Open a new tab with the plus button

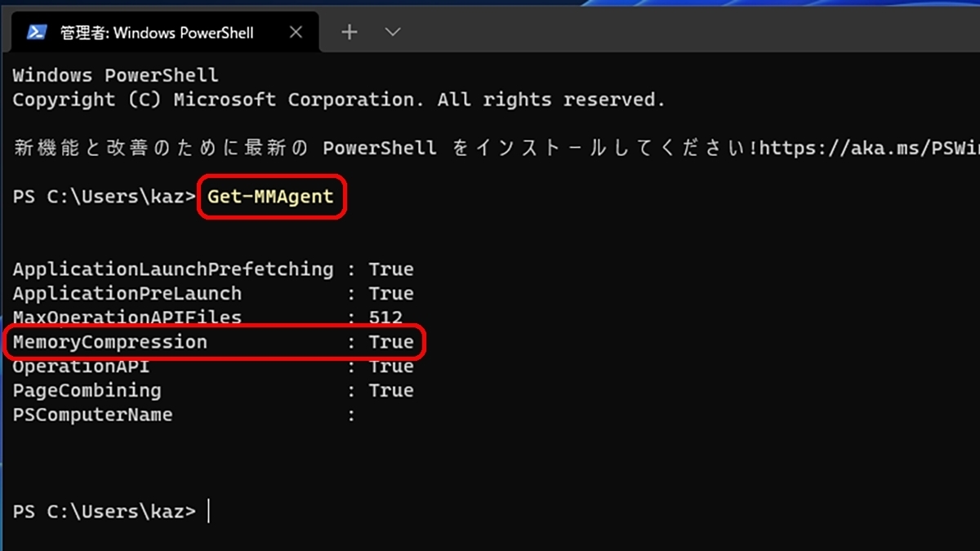point(350,32)
